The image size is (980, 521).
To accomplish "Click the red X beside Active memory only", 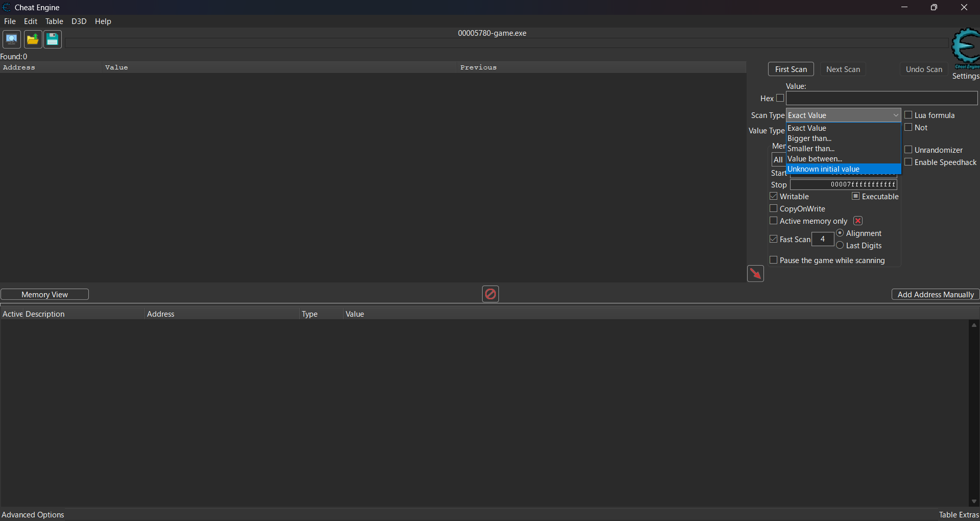I will 858,221.
